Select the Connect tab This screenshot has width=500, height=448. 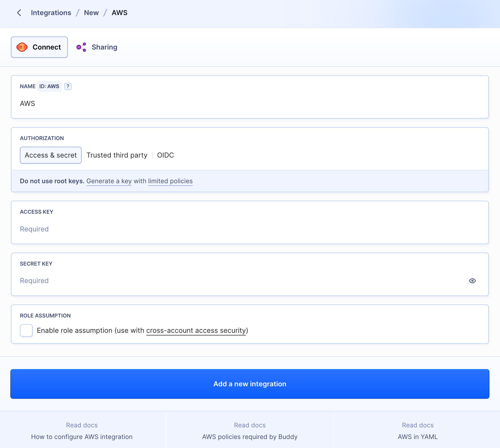pos(39,47)
